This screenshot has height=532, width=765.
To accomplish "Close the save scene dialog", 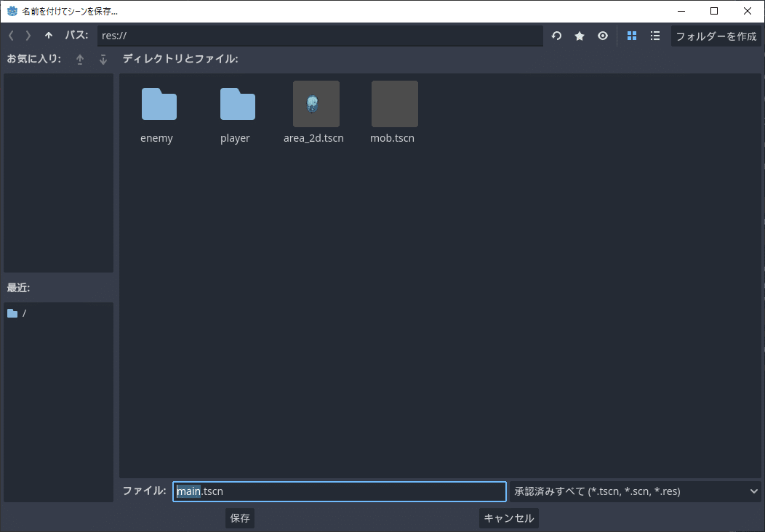I will coord(748,11).
